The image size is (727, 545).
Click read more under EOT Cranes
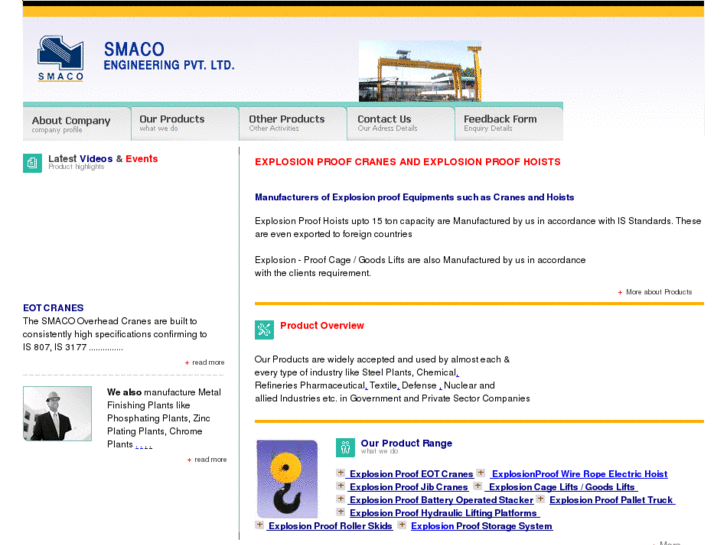(208, 362)
